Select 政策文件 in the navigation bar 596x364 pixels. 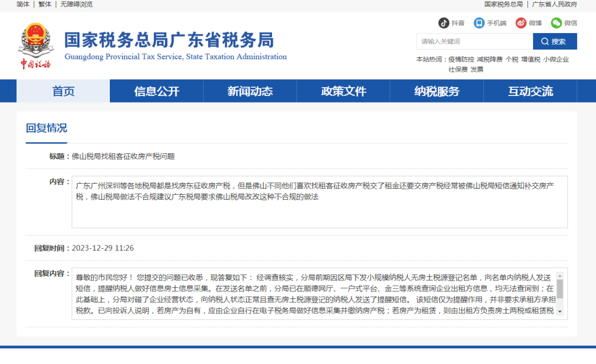[x=343, y=92]
